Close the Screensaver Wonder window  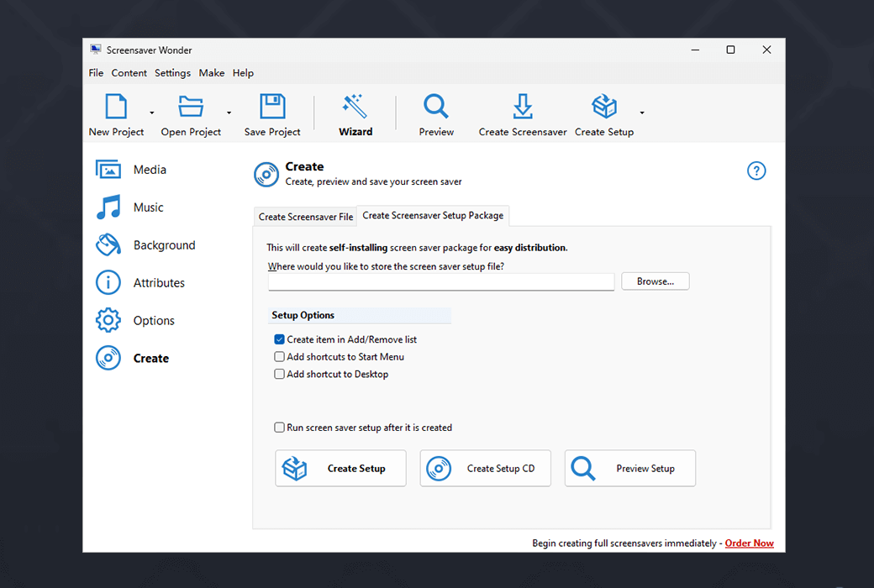point(767,50)
